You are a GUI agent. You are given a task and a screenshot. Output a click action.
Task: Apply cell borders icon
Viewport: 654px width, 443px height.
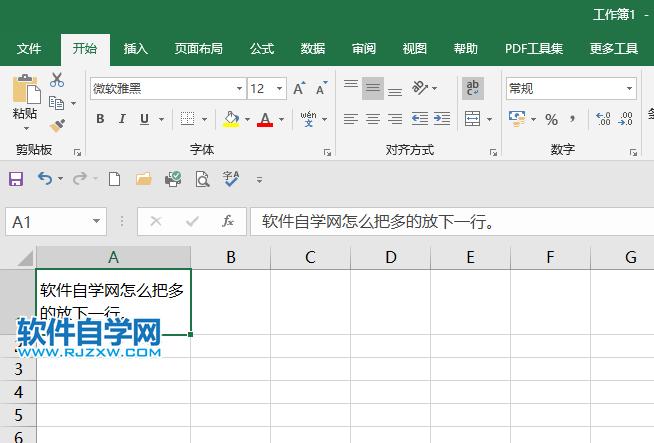(x=187, y=119)
